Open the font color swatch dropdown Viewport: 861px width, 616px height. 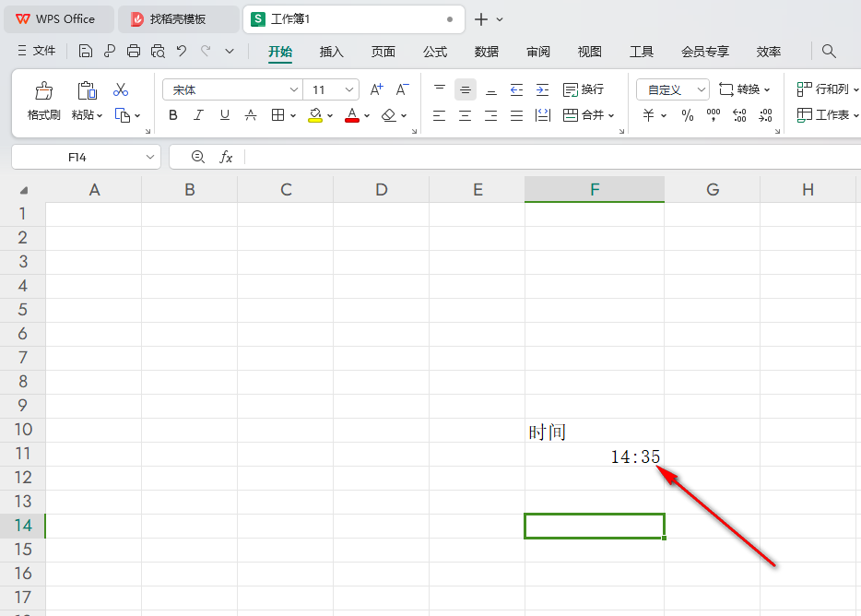coord(366,114)
